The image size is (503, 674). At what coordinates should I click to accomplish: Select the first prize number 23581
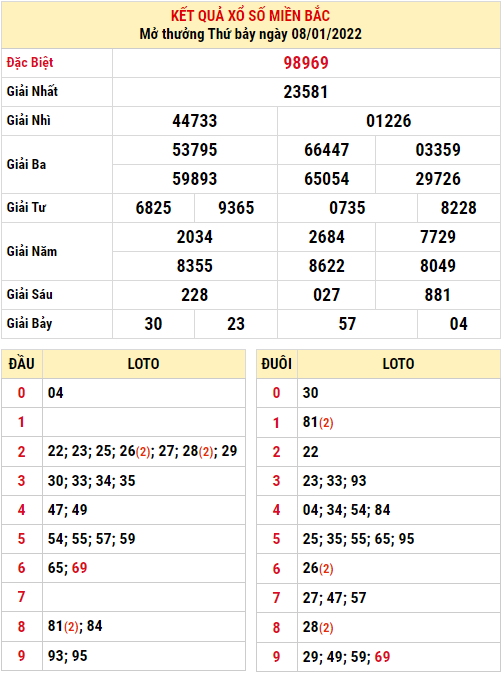[x=306, y=92]
